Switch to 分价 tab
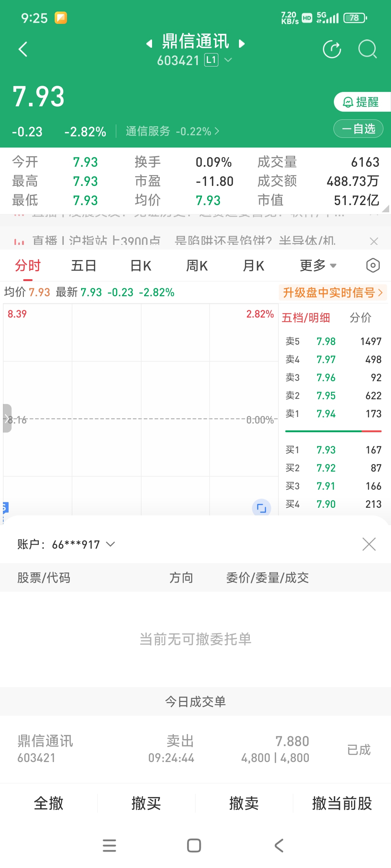The image size is (391, 868). [361, 318]
